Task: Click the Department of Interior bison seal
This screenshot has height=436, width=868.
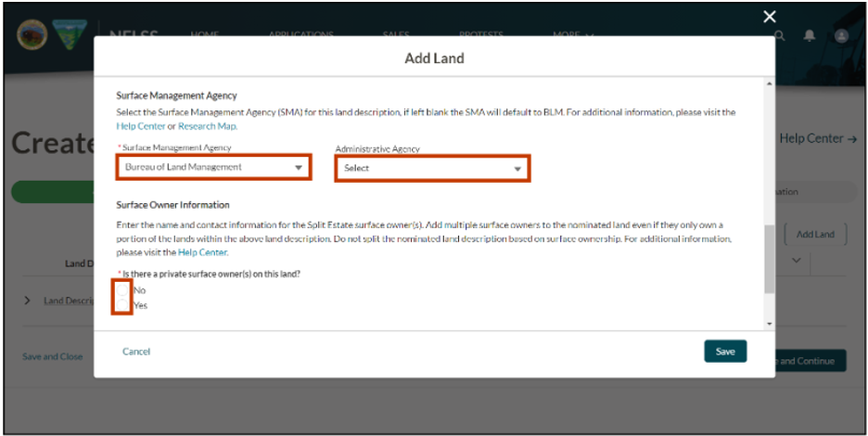Action: [x=32, y=35]
